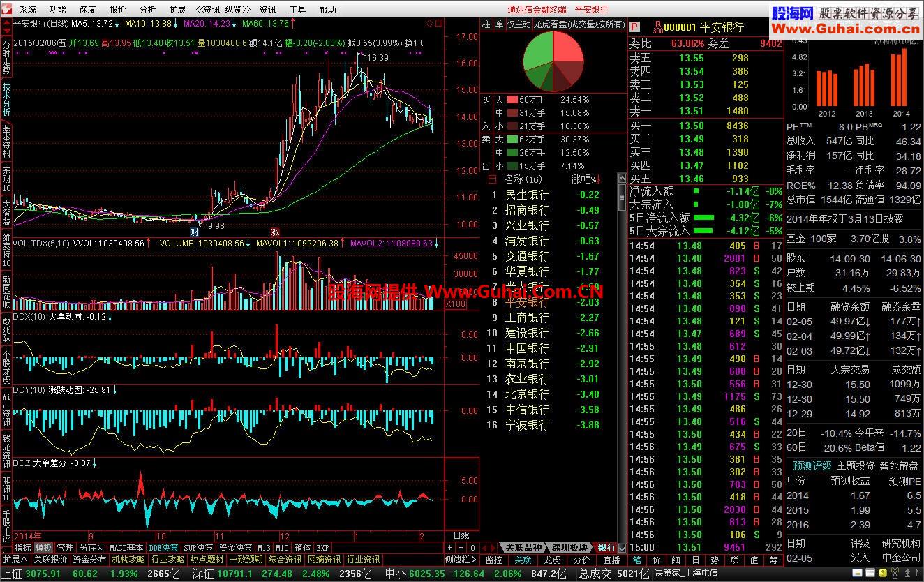Click the 涨幅% column sort arrow
The width and height of the screenshot is (924, 582).
coord(598,179)
